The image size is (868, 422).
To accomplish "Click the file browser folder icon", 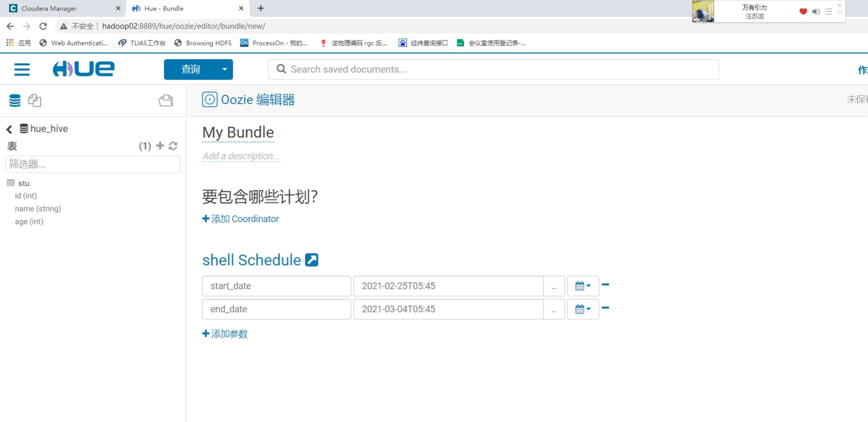I will 166,100.
